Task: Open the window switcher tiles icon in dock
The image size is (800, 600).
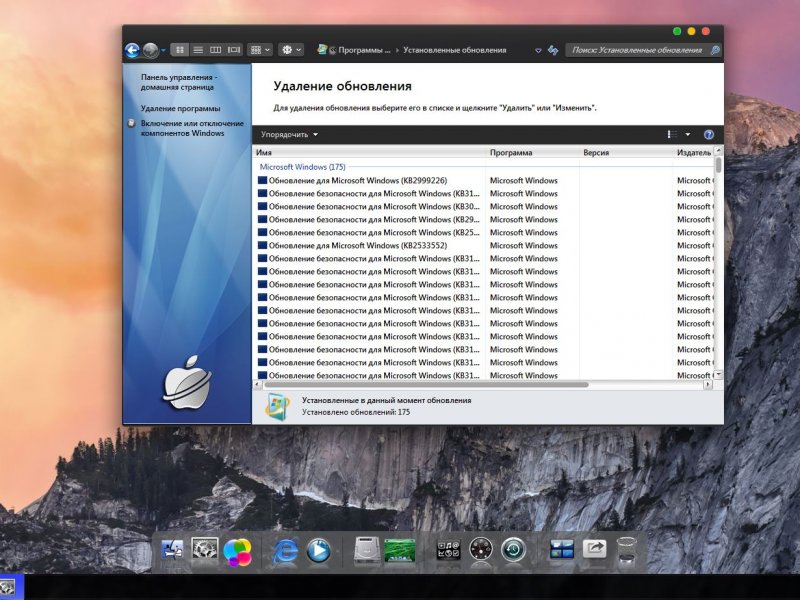Action: 562,550
